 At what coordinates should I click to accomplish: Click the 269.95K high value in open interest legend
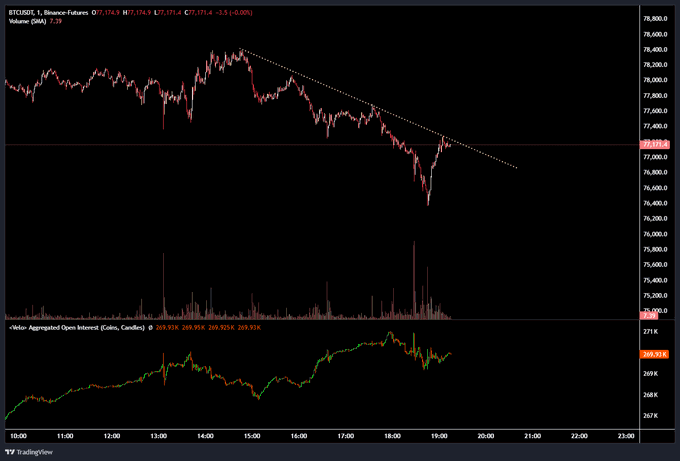point(193,327)
